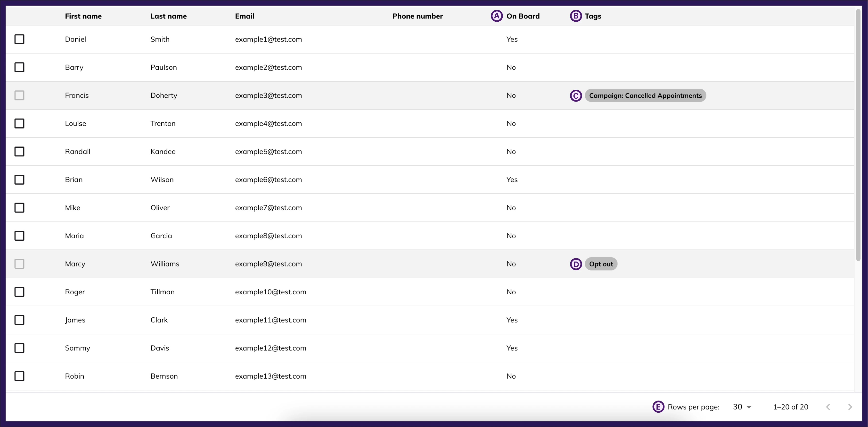Sort by the Email column header

point(245,16)
